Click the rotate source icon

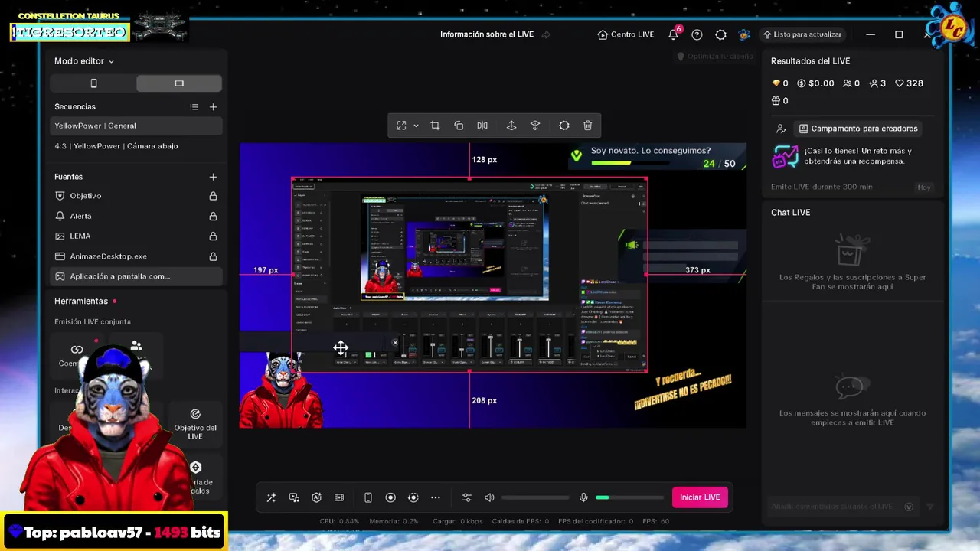pyautogui.click(x=459, y=126)
